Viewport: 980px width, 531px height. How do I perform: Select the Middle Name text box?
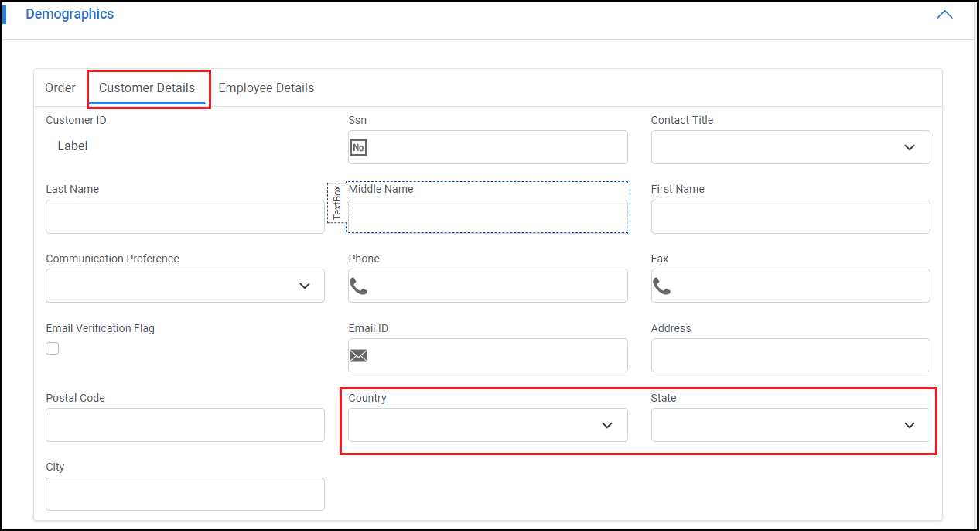coord(488,217)
